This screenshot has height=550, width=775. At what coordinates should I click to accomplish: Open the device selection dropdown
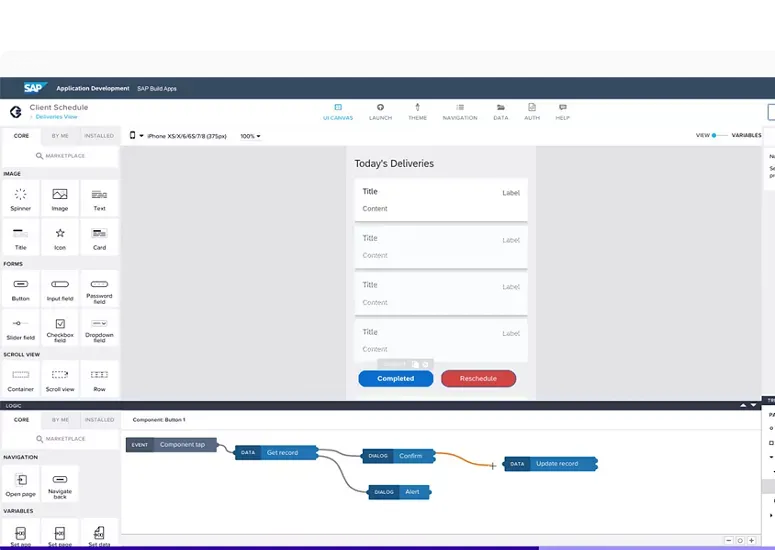[x=178, y=136]
